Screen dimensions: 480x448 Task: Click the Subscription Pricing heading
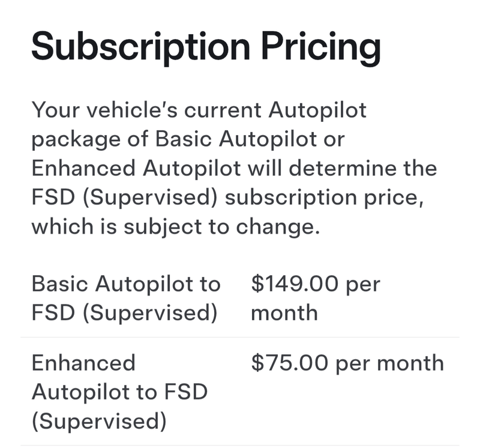[206, 46]
